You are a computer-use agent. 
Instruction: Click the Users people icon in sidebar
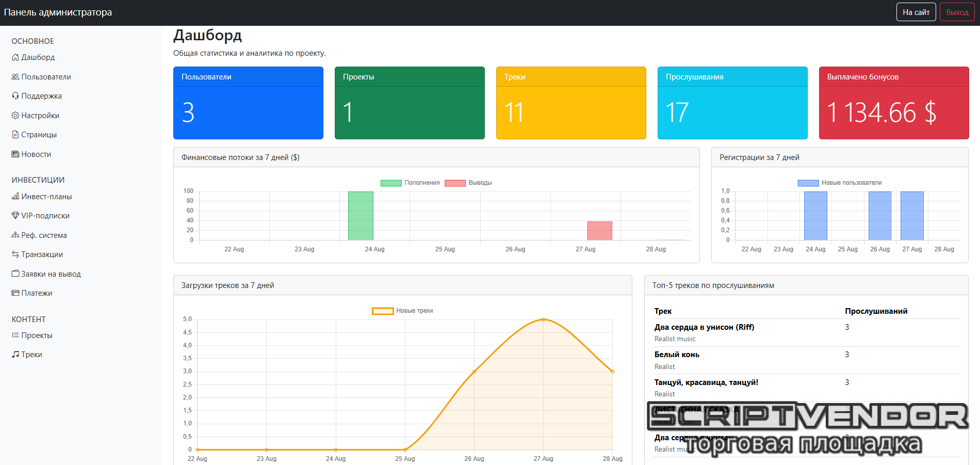(15, 77)
